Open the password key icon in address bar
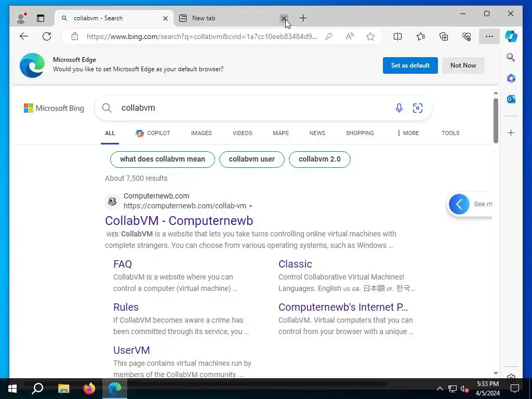 (x=328, y=36)
